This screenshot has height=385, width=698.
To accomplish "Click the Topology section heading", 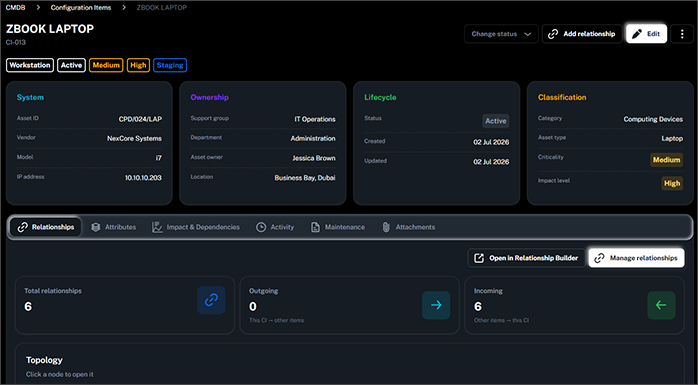I will pos(44,360).
